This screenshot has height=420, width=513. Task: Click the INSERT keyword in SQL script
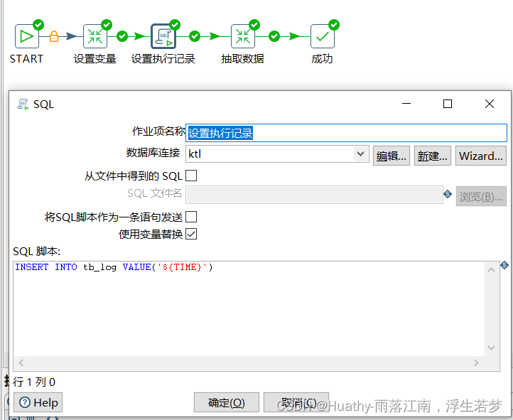[32, 267]
